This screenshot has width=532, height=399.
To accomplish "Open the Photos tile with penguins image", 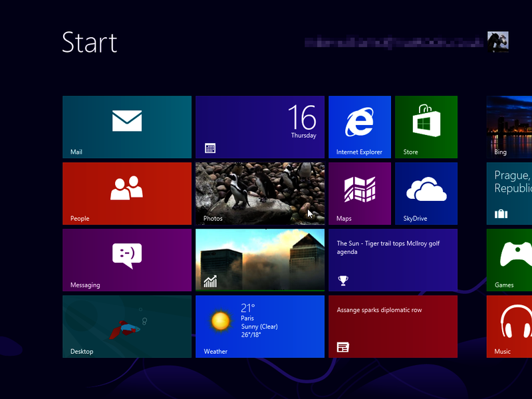I will [x=259, y=193].
